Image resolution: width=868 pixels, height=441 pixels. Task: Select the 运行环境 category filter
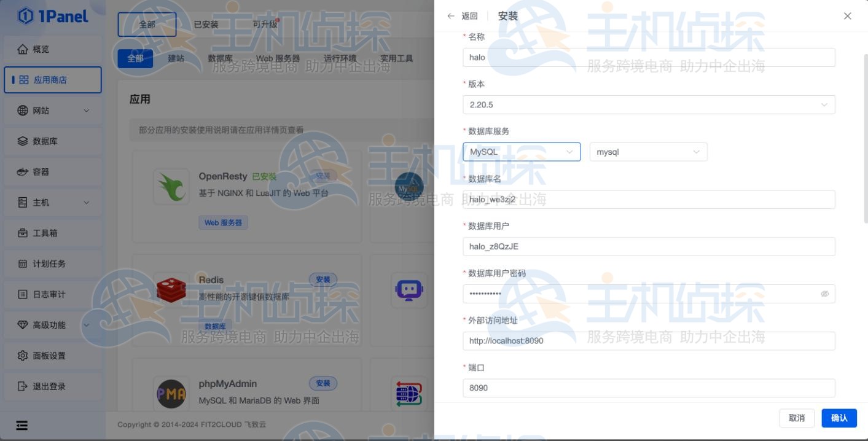coord(340,58)
